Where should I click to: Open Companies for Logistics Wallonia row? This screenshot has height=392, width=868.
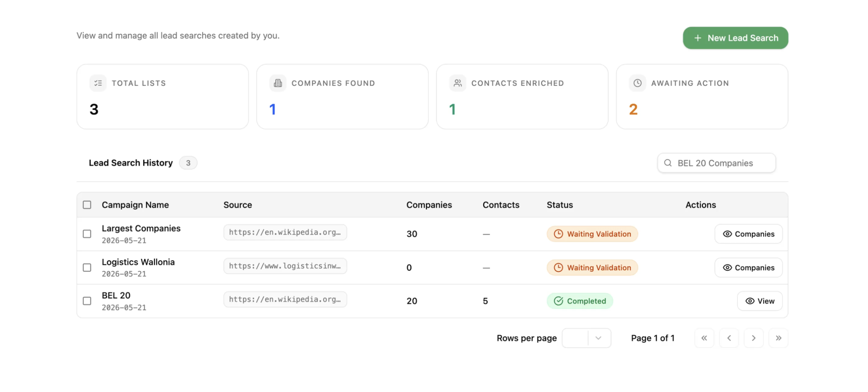click(x=748, y=267)
